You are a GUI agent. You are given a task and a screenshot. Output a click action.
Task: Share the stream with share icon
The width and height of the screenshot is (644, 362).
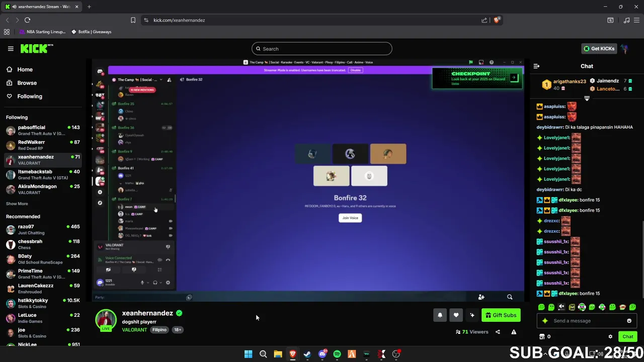pos(498,332)
